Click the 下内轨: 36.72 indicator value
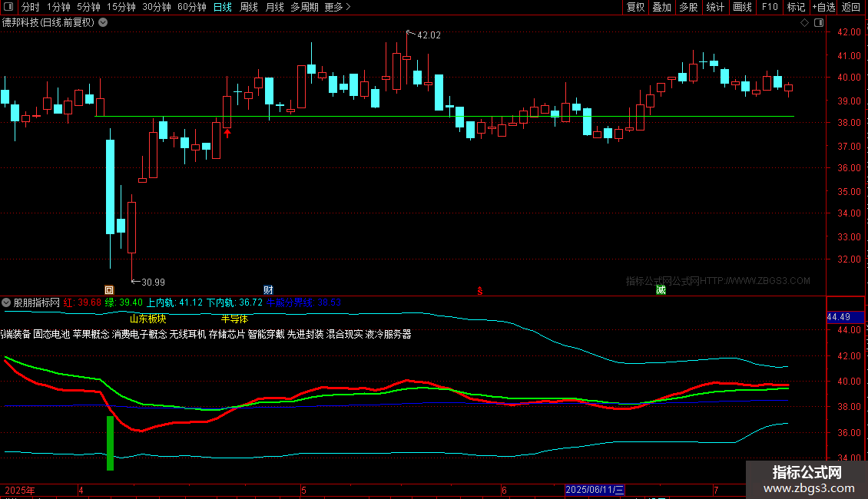 pyautogui.click(x=235, y=302)
